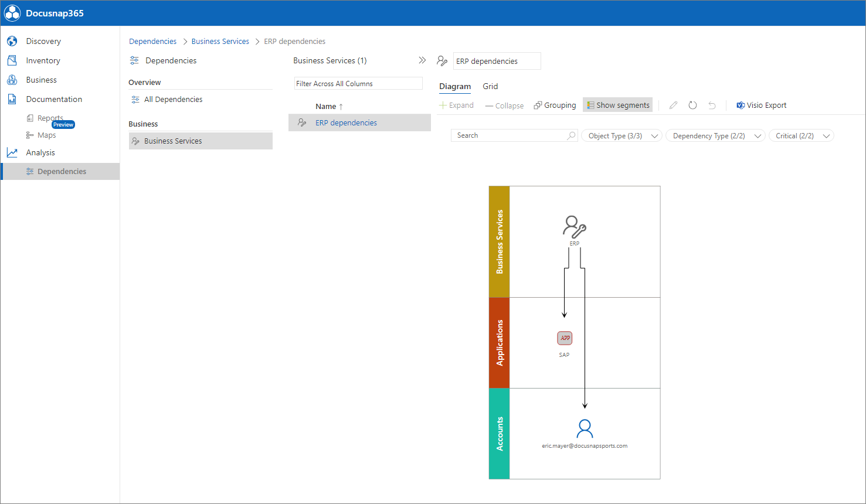Click the Applications segment label
Image resolution: width=866 pixels, height=504 pixels.
pos(500,343)
